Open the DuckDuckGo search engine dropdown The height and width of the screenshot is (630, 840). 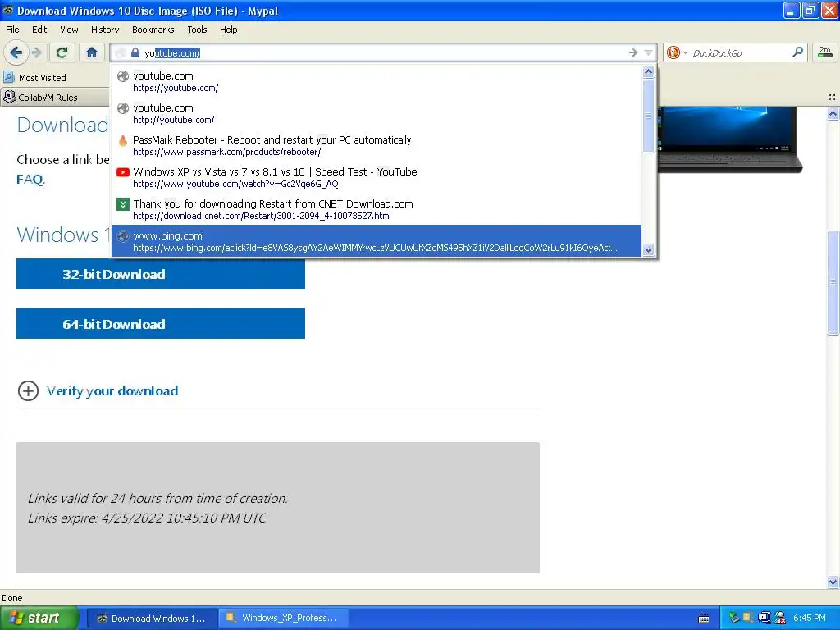tap(677, 52)
